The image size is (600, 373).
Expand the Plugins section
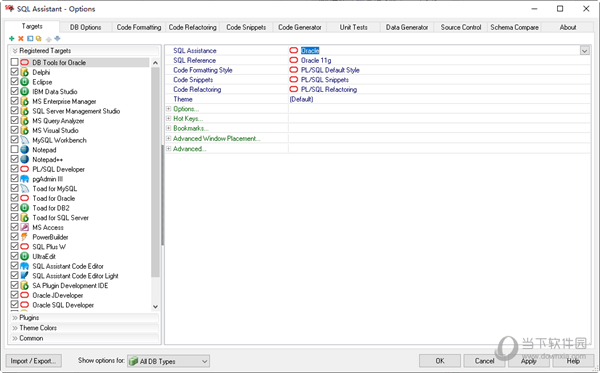[x=84, y=318]
